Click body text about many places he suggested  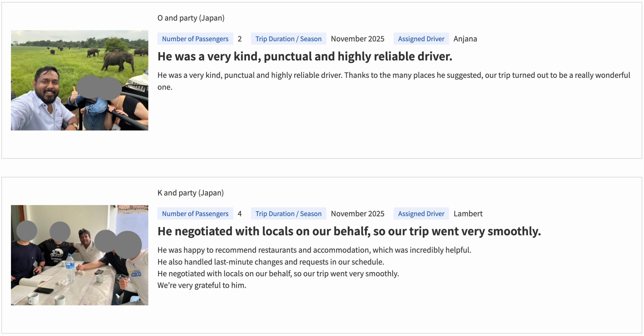pyautogui.click(x=393, y=75)
